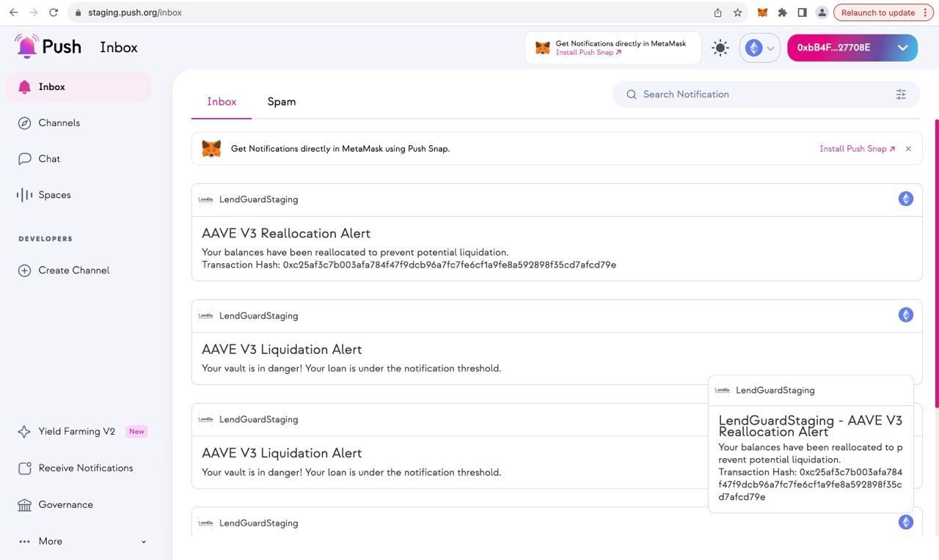The width and height of the screenshot is (939, 560).
Task: Click the browser share icon
Action: [717, 12]
